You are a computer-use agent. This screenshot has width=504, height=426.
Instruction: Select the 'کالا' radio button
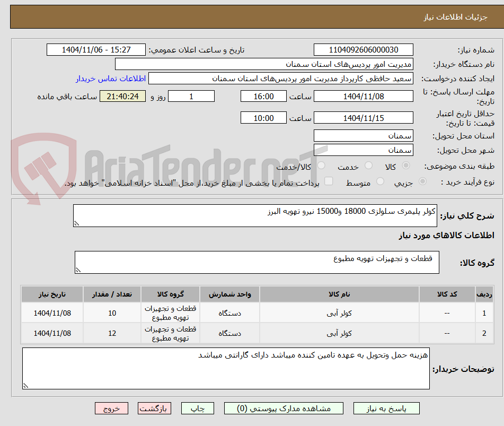point(406,166)
